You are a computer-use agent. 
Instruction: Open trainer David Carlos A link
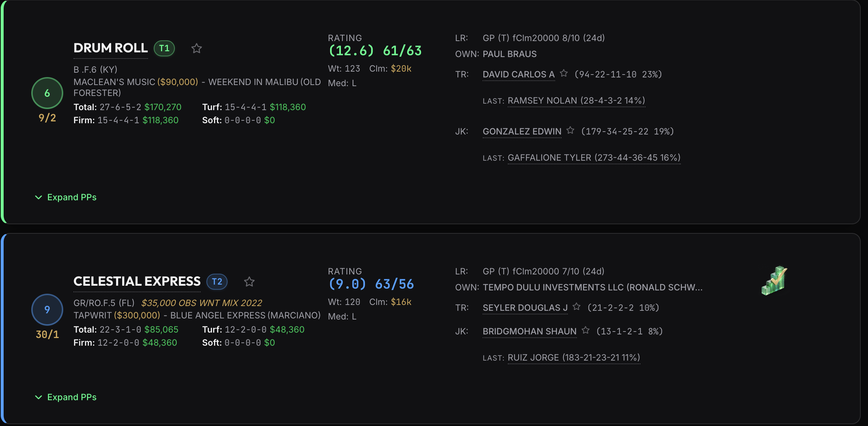click(518, 75)
